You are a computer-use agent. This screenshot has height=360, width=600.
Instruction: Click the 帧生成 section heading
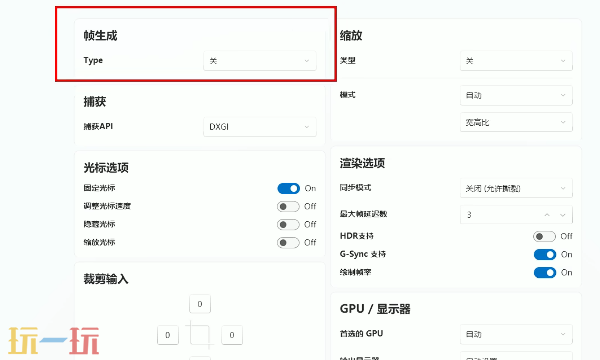100,36
